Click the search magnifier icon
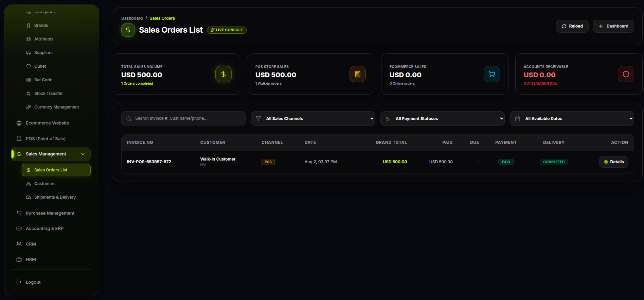 [x=129, y=119]
